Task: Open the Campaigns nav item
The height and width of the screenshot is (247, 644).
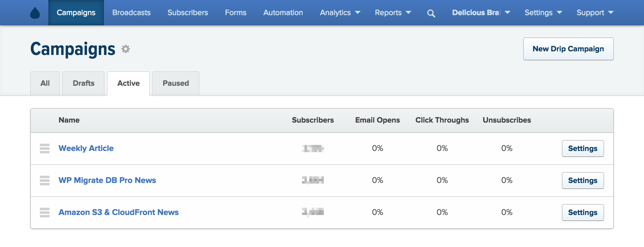Action: [76, 13]
